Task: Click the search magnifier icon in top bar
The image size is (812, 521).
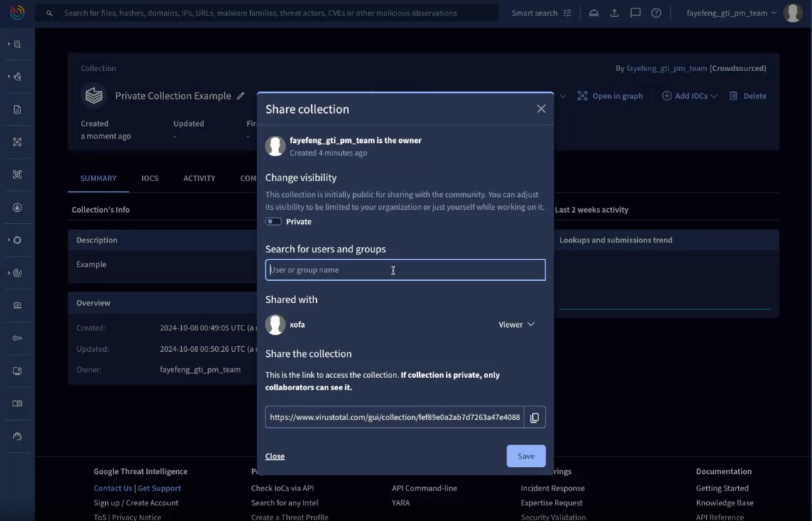Action: click(49, 14)
